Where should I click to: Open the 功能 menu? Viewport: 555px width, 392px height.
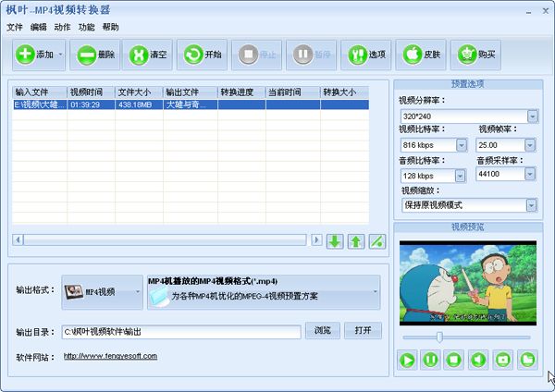coord(86,27)
